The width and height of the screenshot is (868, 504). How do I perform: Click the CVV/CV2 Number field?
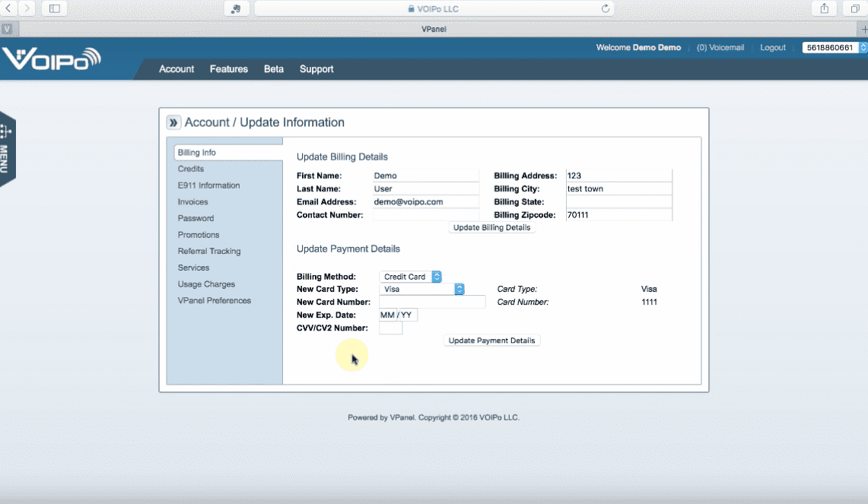(x=390, y=328)
